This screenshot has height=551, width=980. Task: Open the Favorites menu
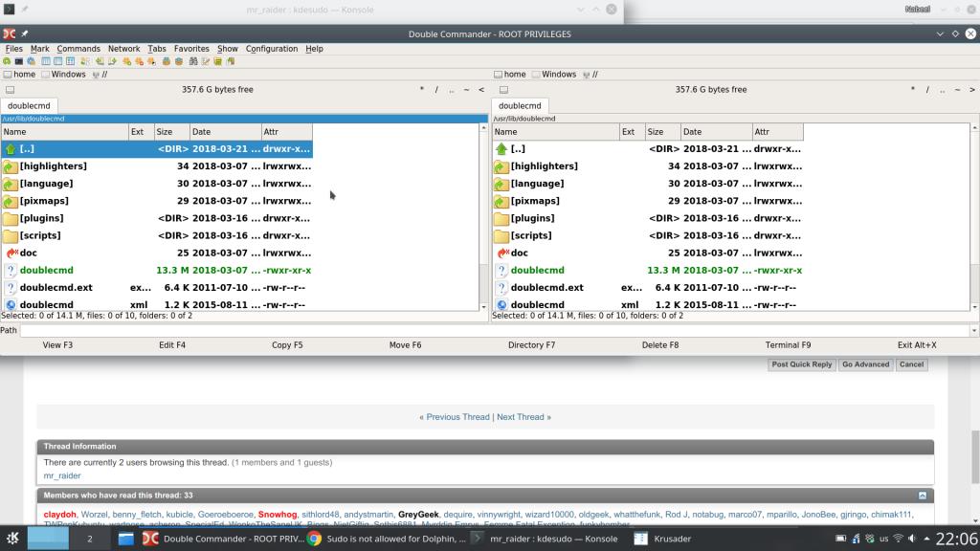coord(191,49)
